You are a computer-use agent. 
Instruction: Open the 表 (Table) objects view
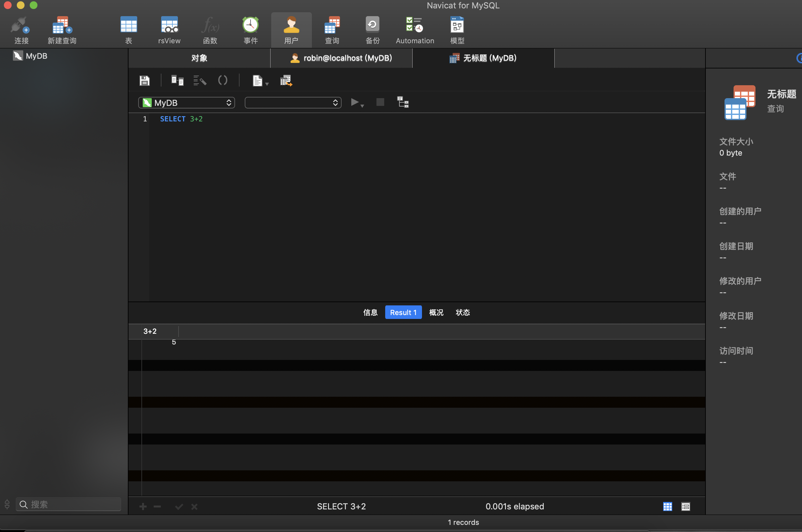pos(129,30)
